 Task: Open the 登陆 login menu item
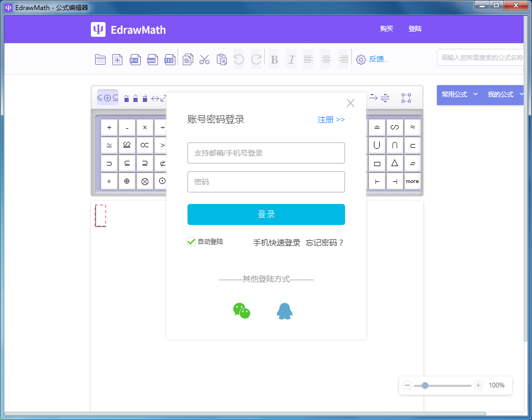coord(414,29)
